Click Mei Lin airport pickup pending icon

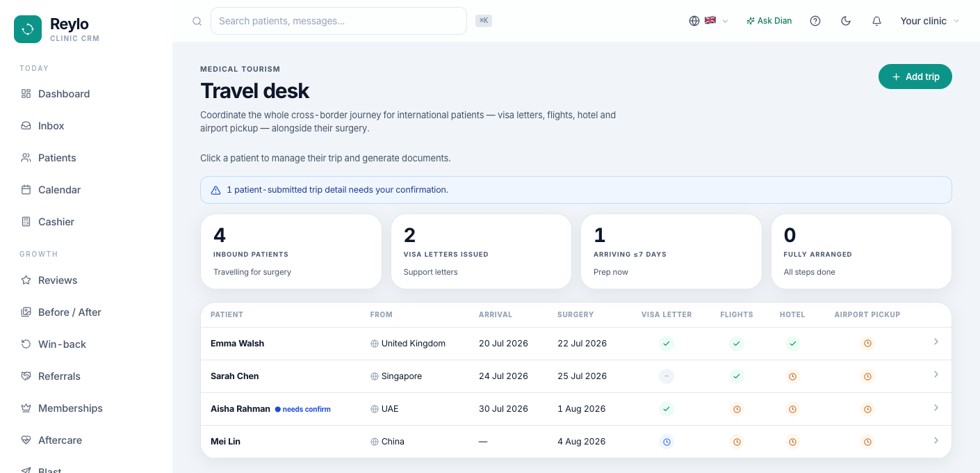pyautogui.click(x=867, y=442)
